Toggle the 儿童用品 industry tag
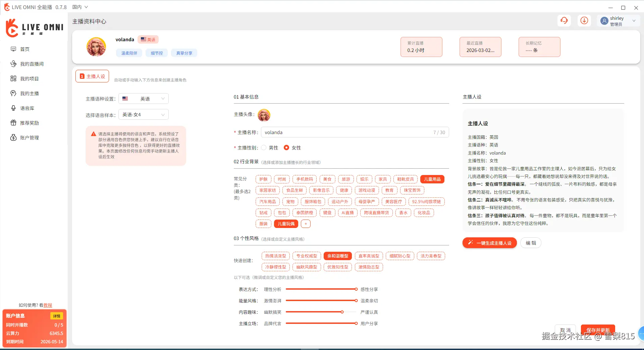The height and width of the screenshot is (350, 644). point(432,179)
